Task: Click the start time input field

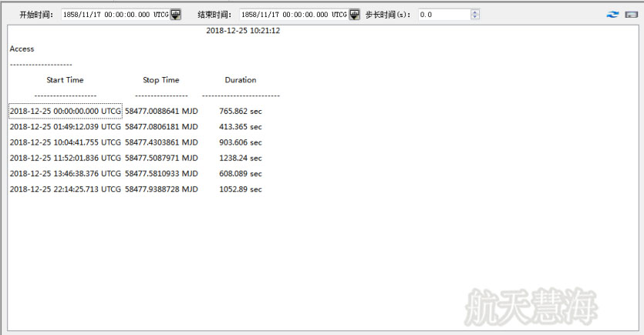Action: point(116,15)
